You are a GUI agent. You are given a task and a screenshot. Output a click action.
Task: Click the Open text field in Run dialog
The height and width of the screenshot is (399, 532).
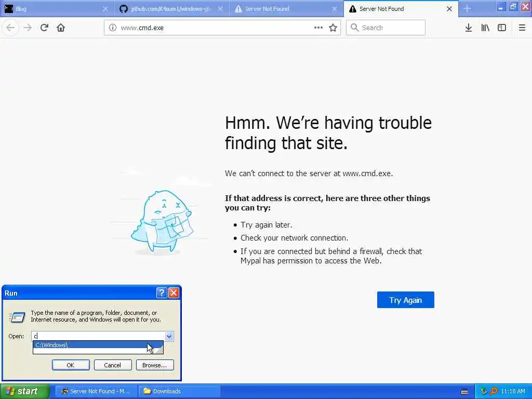click(98, 336)
